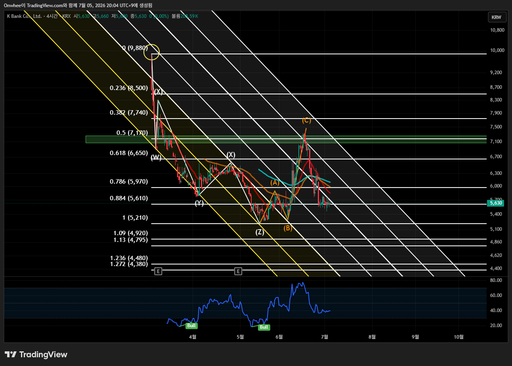Click the 80.00 RSI scale label
Viewport: 512px width, 366px height.
(496, 280)
